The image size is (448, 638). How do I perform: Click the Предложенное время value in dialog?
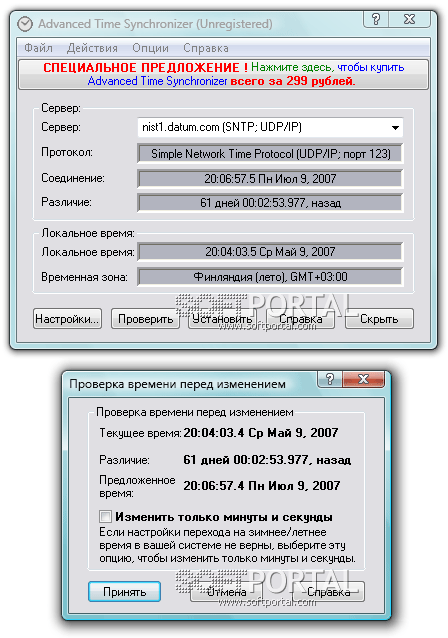(261, 485)
